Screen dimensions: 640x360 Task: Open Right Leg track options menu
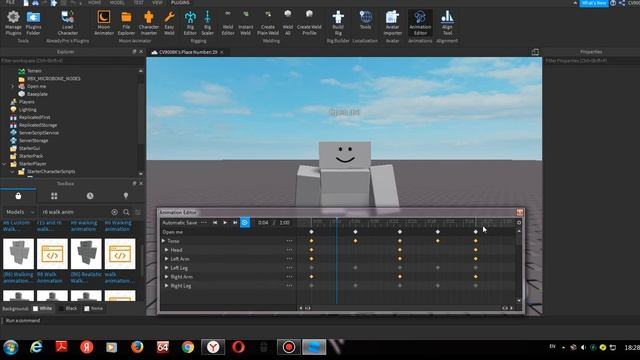tap(289, 286)
